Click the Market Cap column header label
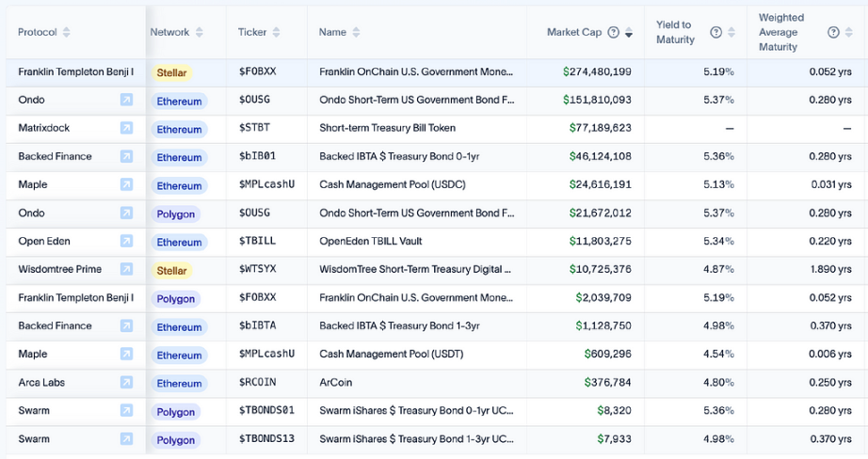This screenshot has width=868, height=459. tap(574, 32)
